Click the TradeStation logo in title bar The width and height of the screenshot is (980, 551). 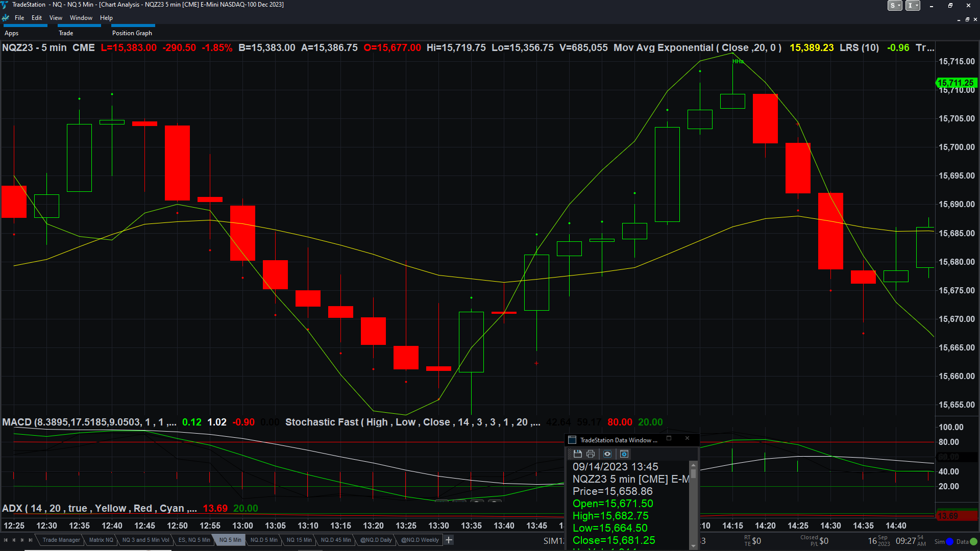point(5,5)
